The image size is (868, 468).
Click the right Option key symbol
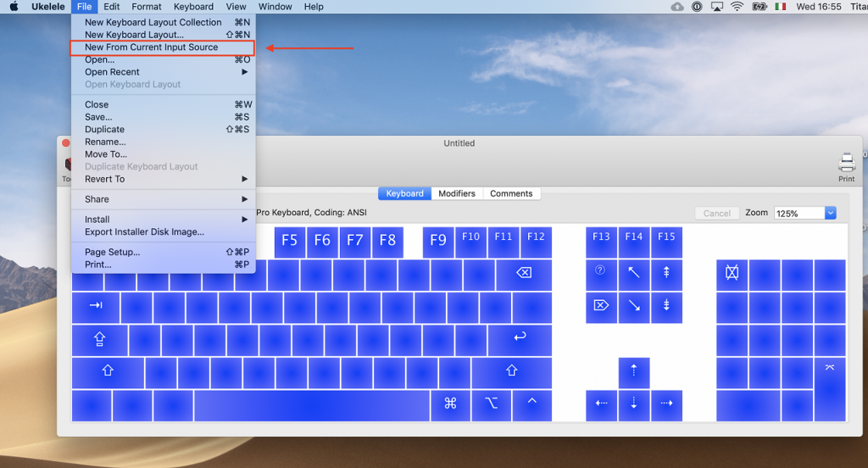[x=492, y=404]
